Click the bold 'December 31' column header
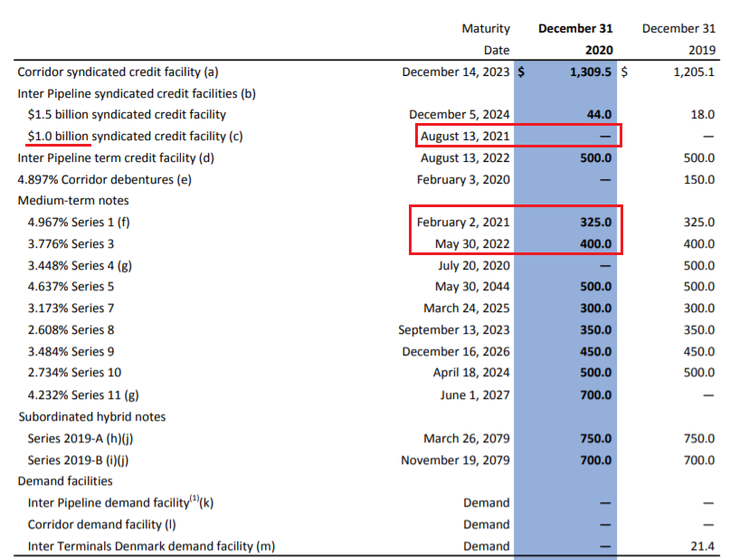The height and width of the screenshot is (560, 749). coord(575,29)
